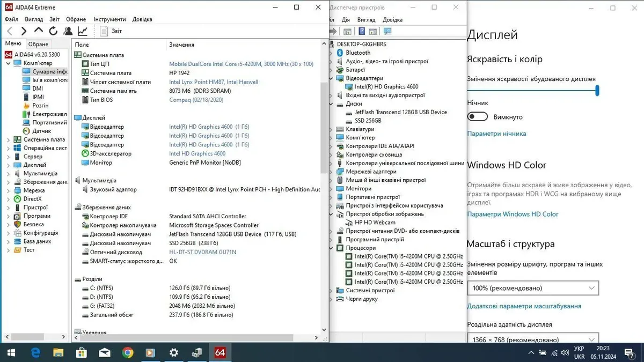Screen dimensions: 644x362
Task: Collapse the Відеоадаптери node in Device Manager
Action: [x=332, y=78]
